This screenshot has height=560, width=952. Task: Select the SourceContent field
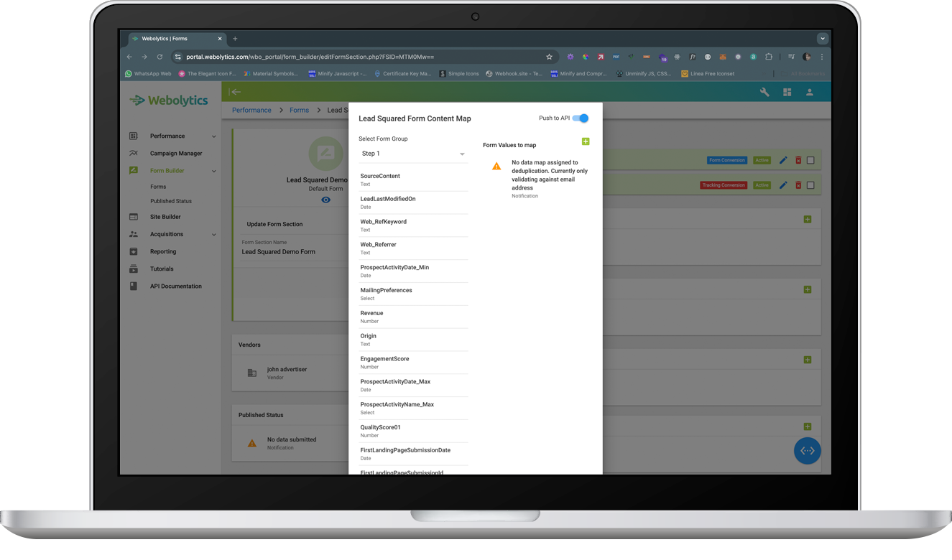coord(413,179)
